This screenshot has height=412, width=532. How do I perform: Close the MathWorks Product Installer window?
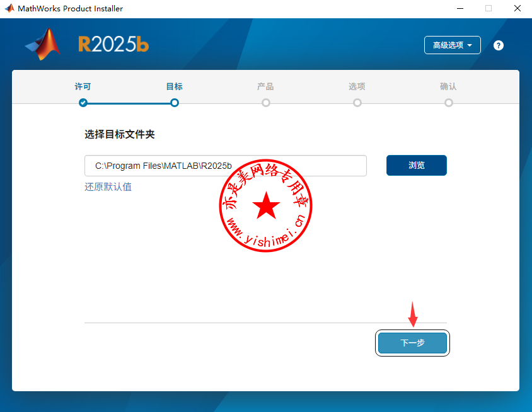517,9
